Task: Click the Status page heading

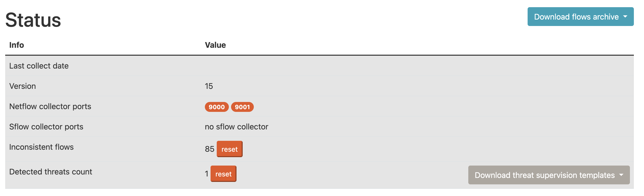Action: [33, 20]
